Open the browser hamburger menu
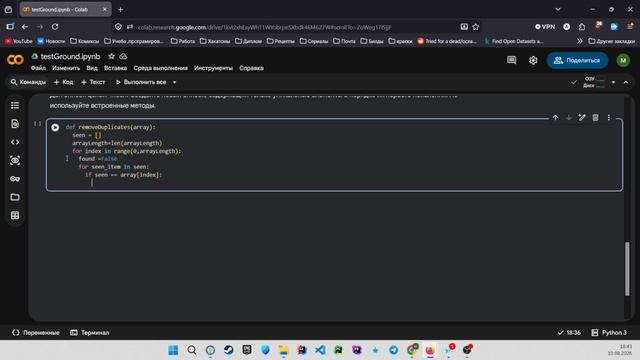The width and height of the screenshot is (640, 360). click(630, 27)
